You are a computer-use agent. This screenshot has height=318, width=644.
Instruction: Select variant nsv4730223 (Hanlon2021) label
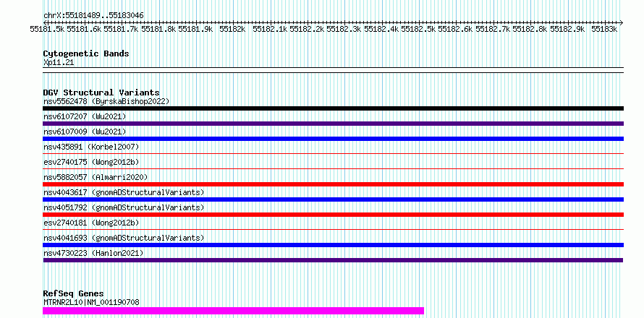coord(93,253)
